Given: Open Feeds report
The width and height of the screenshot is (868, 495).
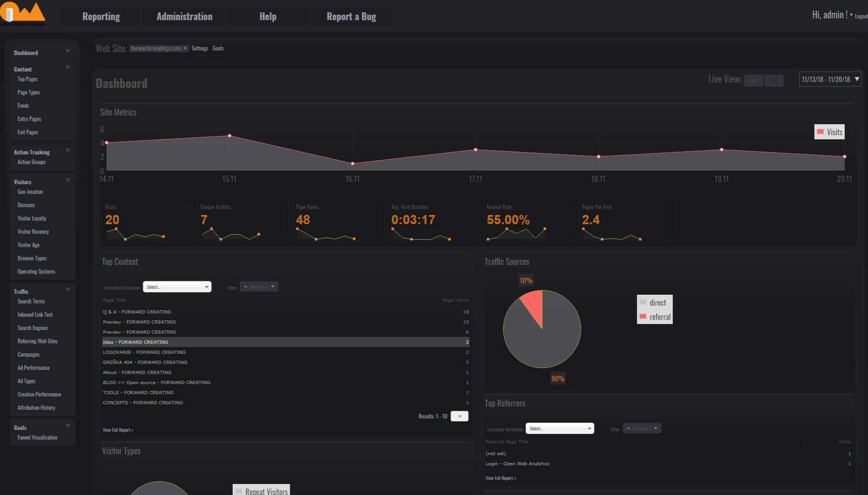Looking at the screenshot, I should pos(23,106).
